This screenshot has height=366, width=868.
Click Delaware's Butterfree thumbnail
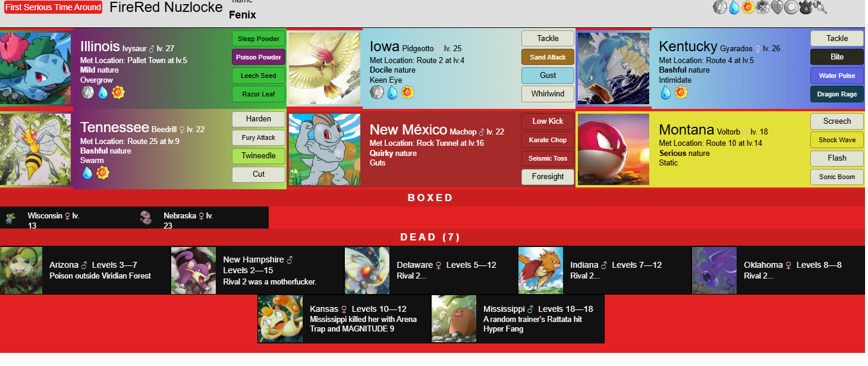pyautogui.click(x=367, y=270)
